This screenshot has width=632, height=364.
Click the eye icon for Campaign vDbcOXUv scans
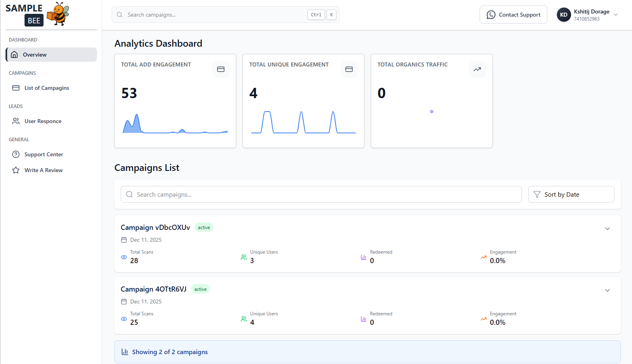(124, 257)
